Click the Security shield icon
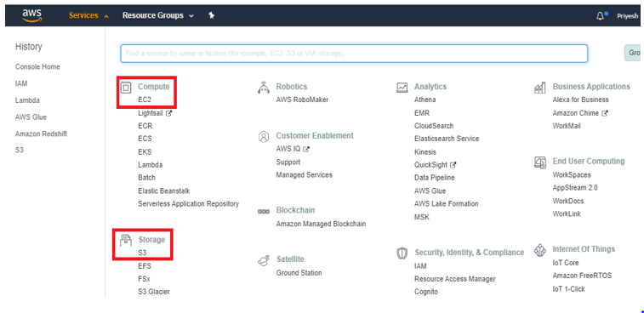This screenshot has width=644, height=313. click(402, 253)
